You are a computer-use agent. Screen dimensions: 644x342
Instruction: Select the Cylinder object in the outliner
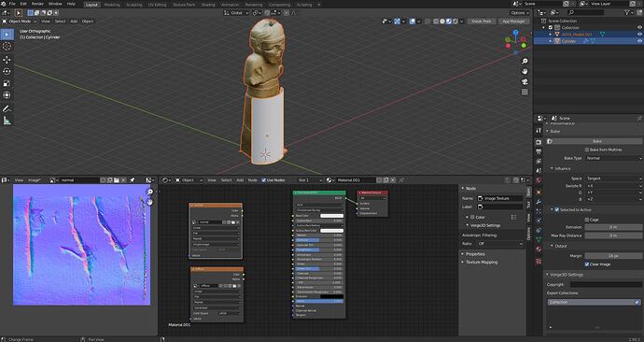point(568,41)
